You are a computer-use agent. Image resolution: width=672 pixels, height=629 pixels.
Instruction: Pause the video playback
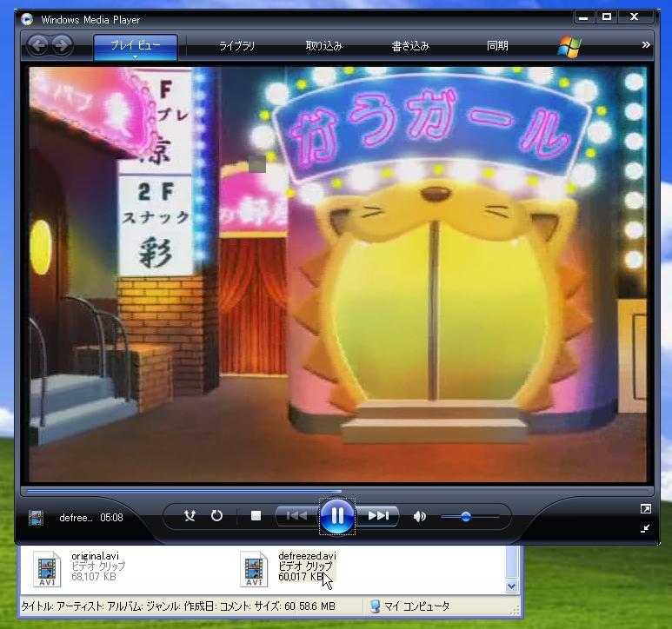336,516
